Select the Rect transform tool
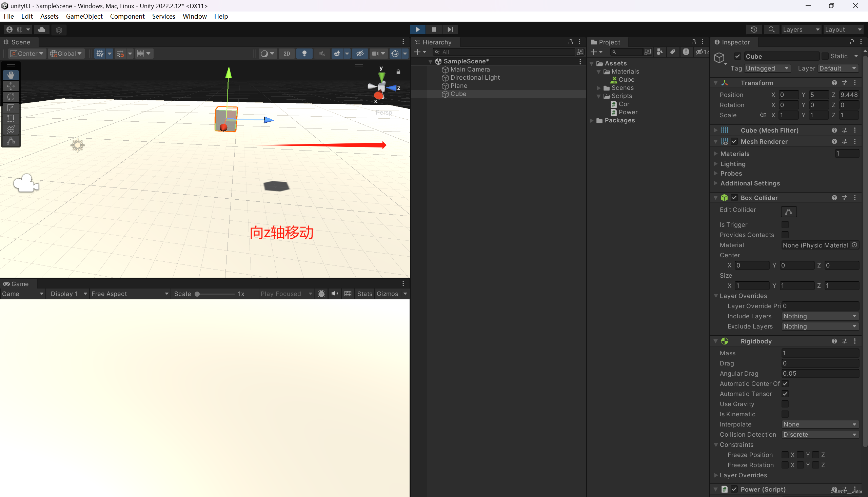Screen dimensions: 868x497 tap(11, 118)
